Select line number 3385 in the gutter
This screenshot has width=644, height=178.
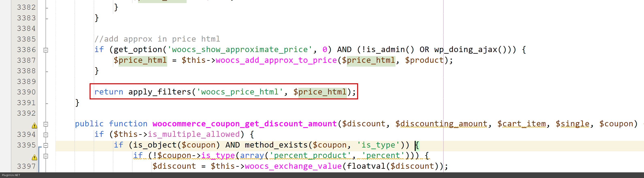click(26, 39)
